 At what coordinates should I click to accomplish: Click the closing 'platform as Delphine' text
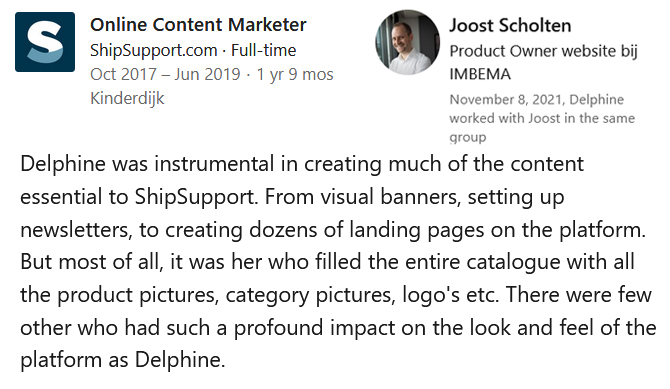pos(122,360)
